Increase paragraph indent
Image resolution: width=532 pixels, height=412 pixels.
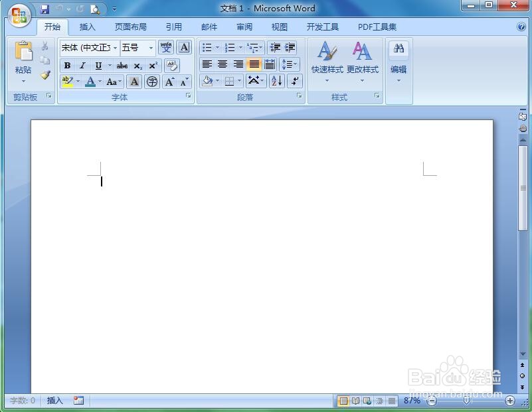290,47
